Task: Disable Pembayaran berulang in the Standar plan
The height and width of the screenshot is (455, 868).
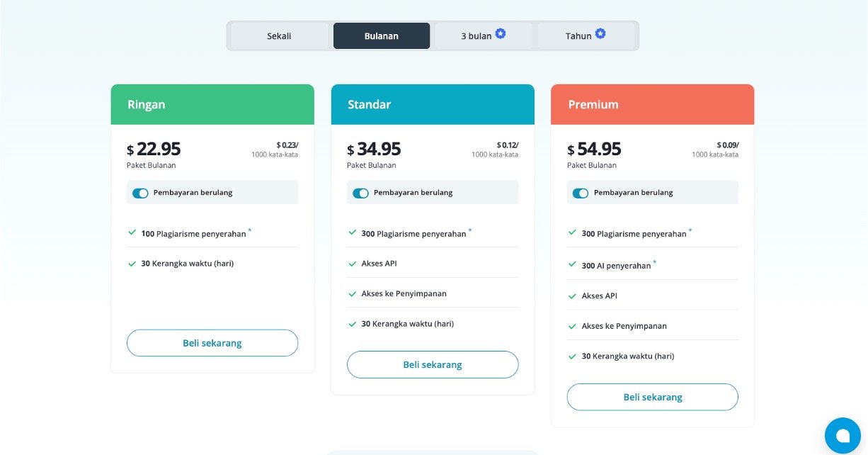Action: tap(360, 193)
